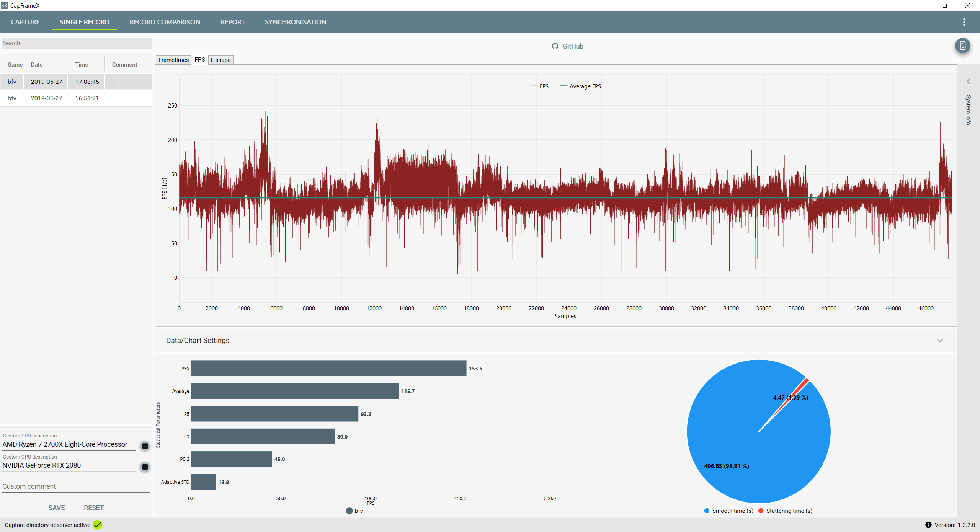Click the plus icon beside GPU description
This screenshot has width=980, height=532.
click(145, 467)
